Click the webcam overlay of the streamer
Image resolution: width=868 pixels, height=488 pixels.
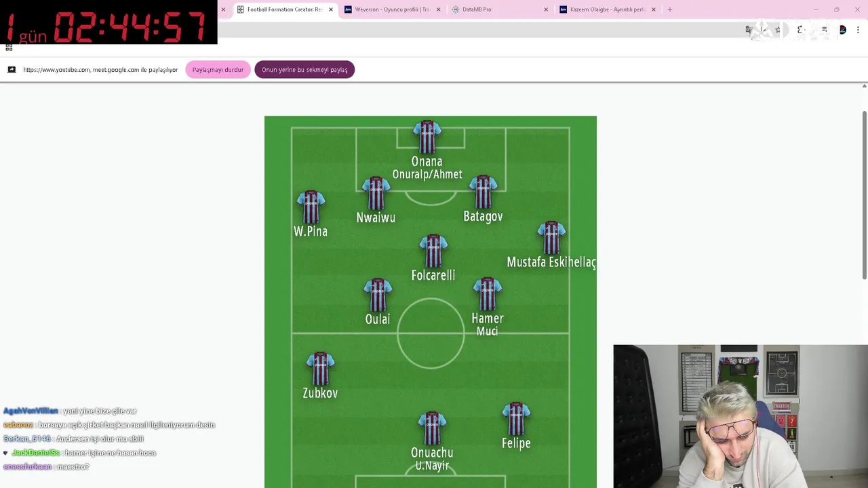[x=741, y=416]
